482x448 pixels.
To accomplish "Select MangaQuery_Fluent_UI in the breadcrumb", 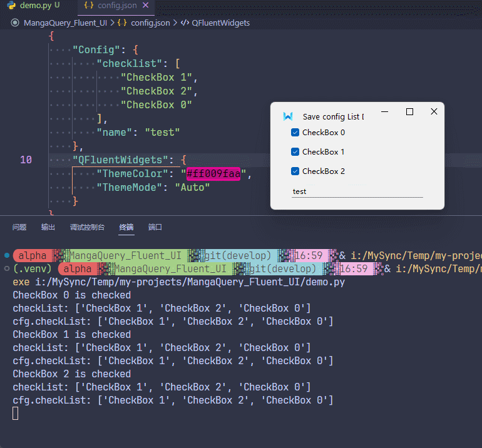I will tap(65, 23).
